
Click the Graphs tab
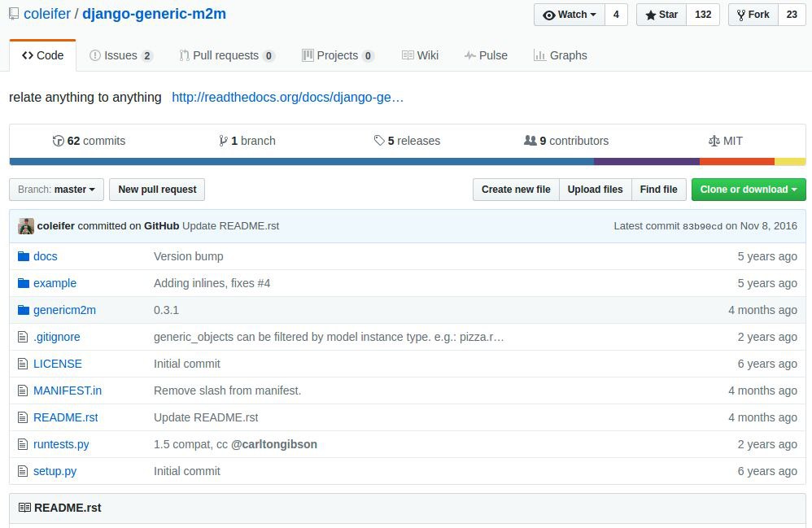click(x=561, y=55)
